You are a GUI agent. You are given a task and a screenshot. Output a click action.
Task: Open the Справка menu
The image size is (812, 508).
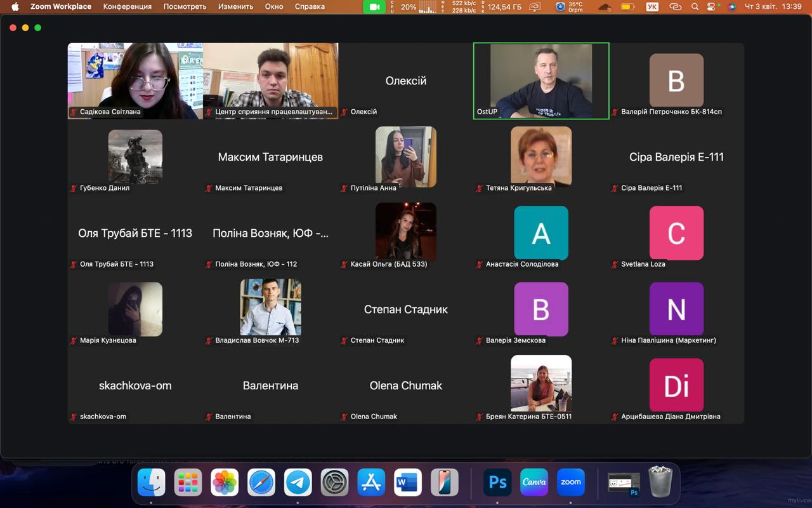(310, 7)
